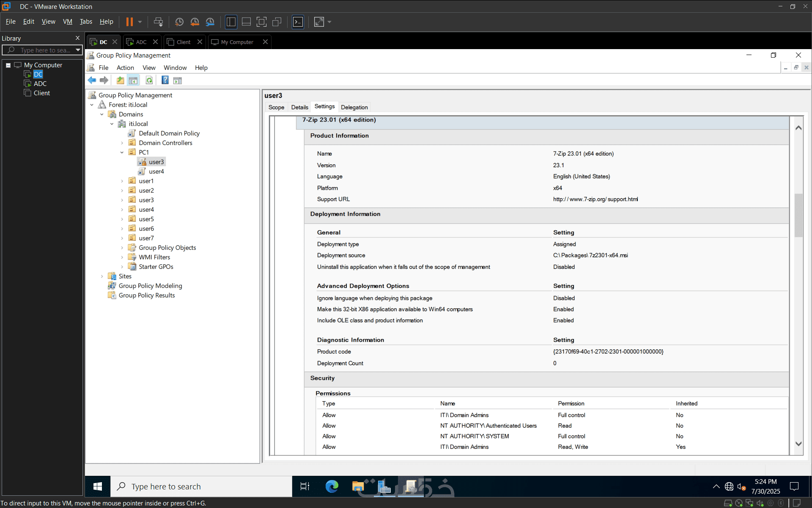
Task: Click the blue Help icon in GPMC toolbar
Action: click(x=165, y=80)
